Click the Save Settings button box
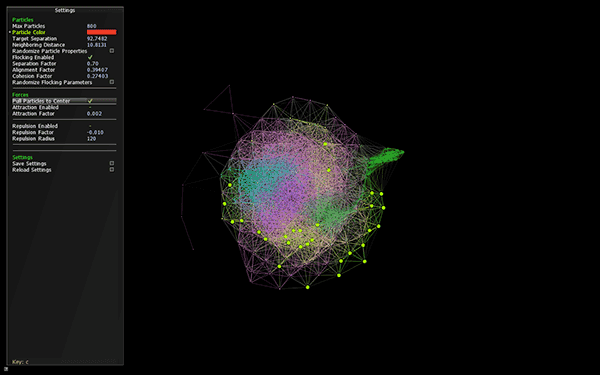This screenshot has height=375, width=600. pyautogui.click(x=112, y=163)
